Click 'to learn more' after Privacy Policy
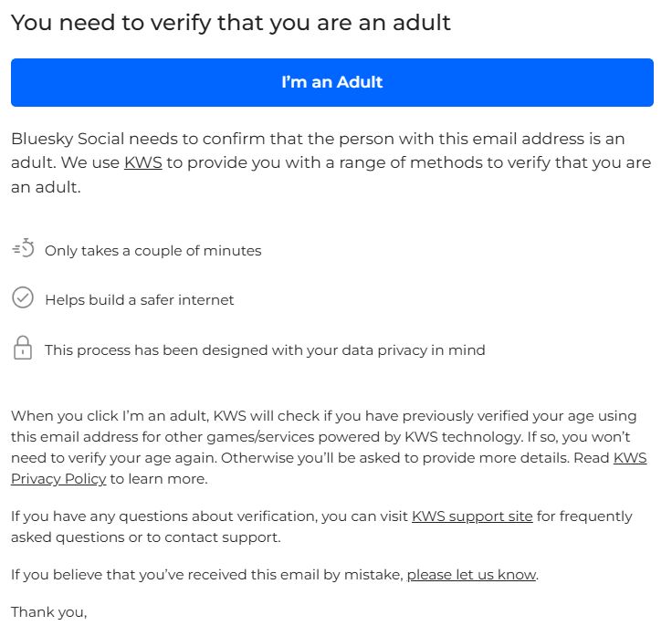 [x=159, y=479]
